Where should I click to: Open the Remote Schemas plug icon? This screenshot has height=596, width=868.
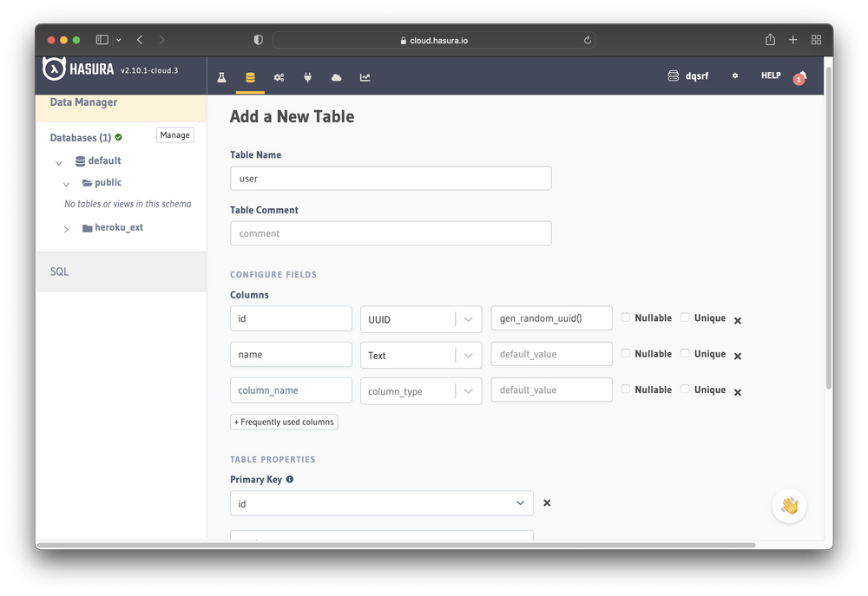click(x=307, y=77)
